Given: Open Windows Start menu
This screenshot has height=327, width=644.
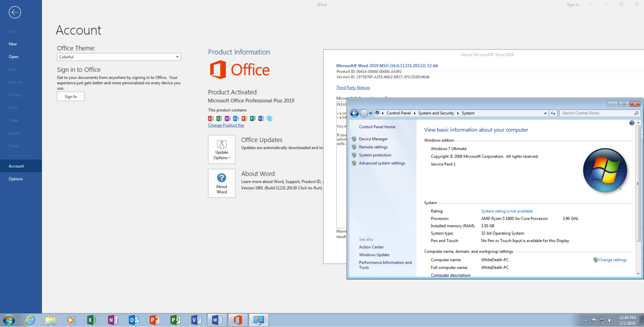Looking at the screenshot, I should pyautogui.click(x=9, y=320).
